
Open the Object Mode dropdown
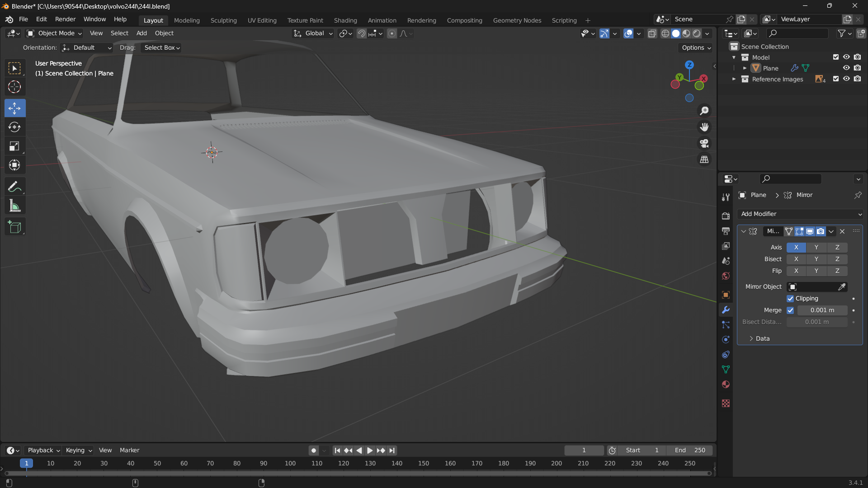(x=54, y=33)
